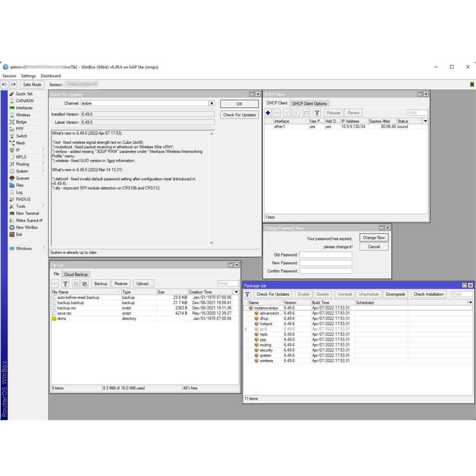Open the Session menu
The height and width of the screenshot is (476, 476).
point(9,76)
